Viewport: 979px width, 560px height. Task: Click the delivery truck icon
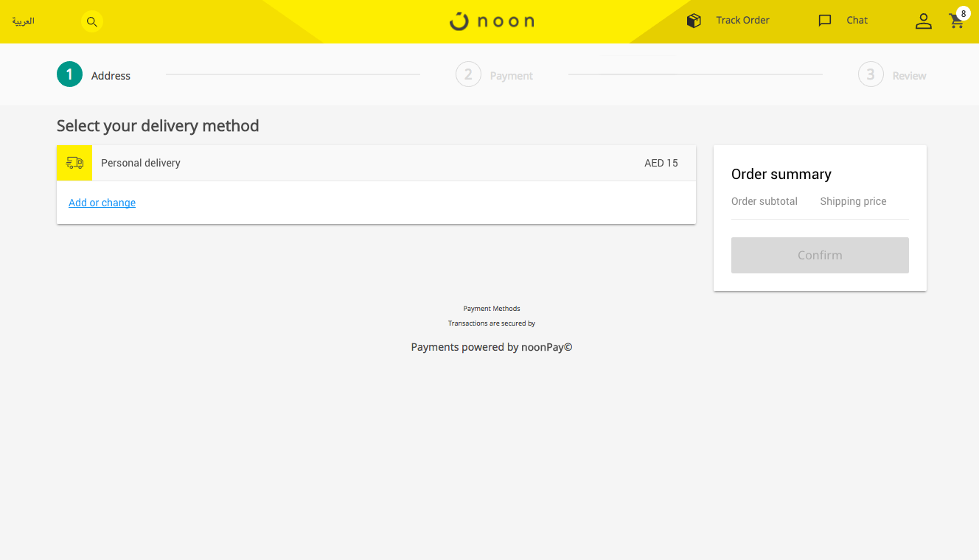coord(74,163)
